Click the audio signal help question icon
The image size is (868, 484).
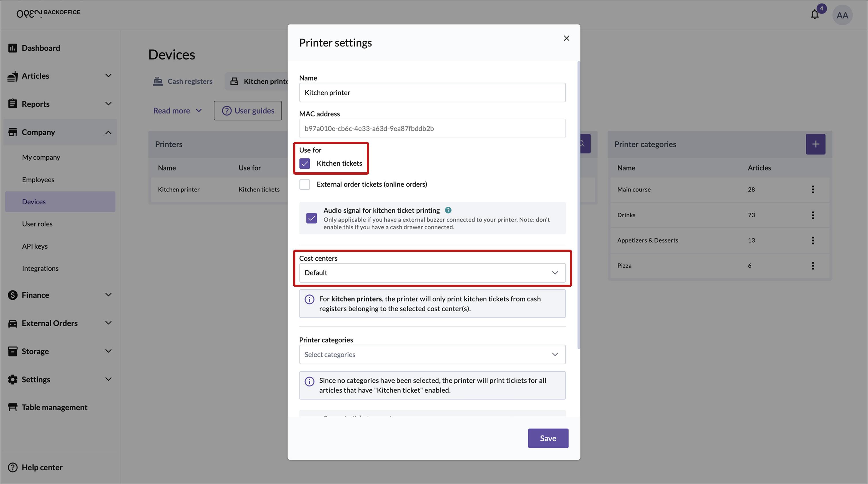pyautogui.click(x=448, y=210)
